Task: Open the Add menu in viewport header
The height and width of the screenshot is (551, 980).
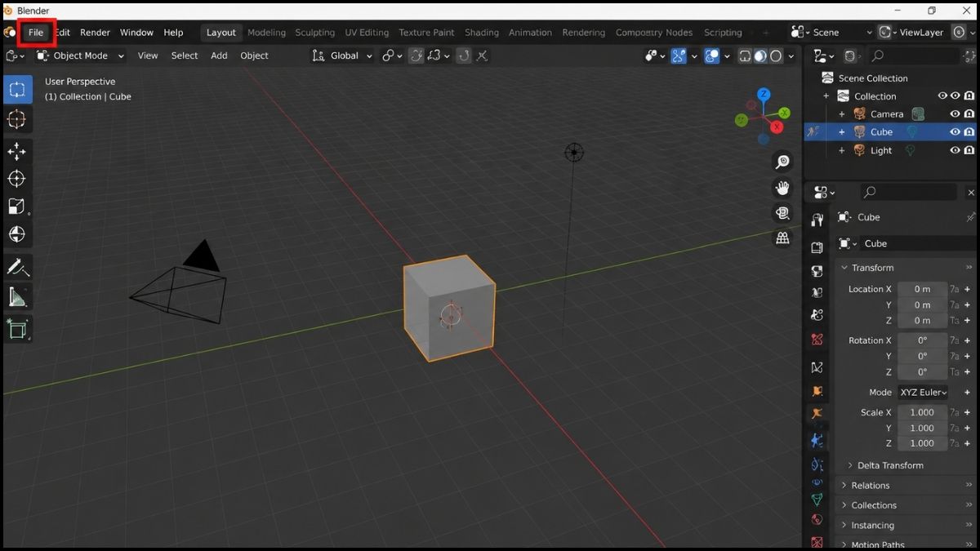Action: pyautogui.click(x=219, y=56)
